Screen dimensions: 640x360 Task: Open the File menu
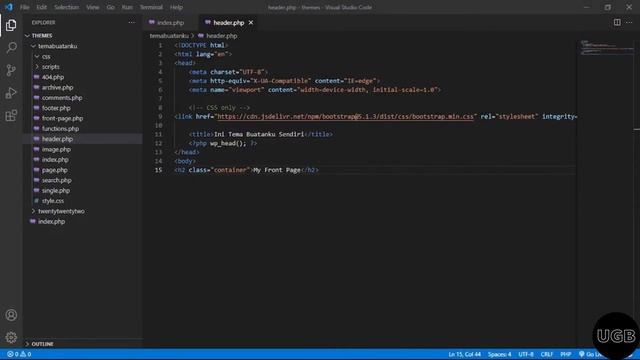point(24,7)
